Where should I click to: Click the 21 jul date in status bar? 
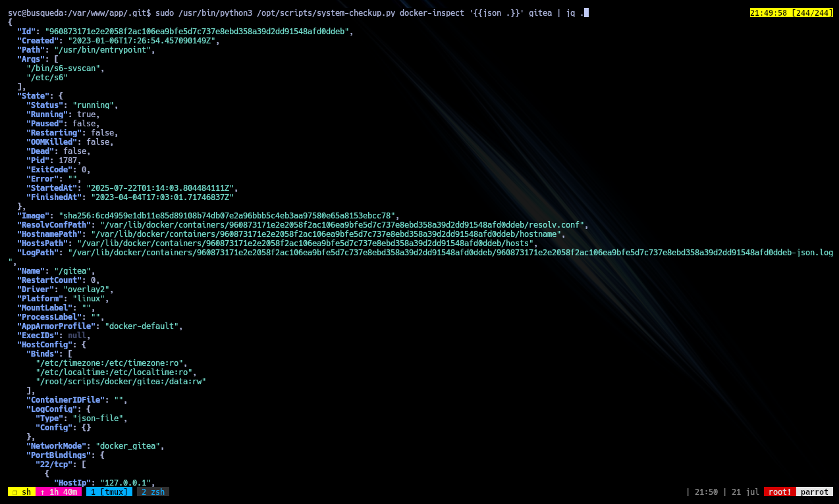(745, 491)
